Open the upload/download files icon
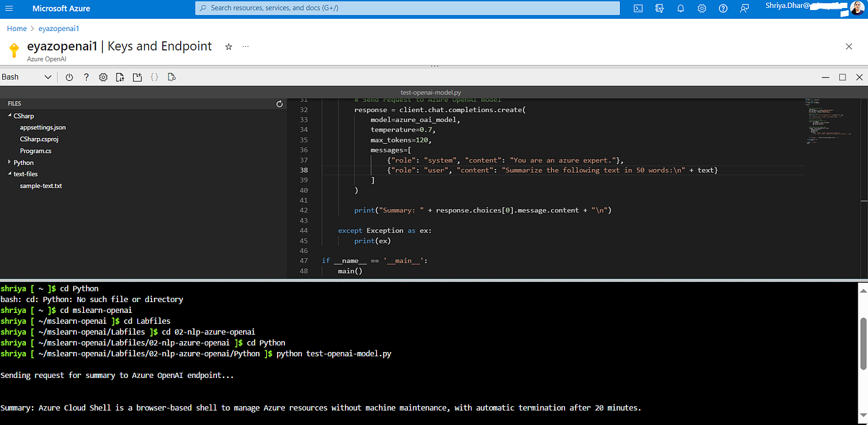Image resolution: width=868 pixels, height=425 pixels. click(119, 77)
